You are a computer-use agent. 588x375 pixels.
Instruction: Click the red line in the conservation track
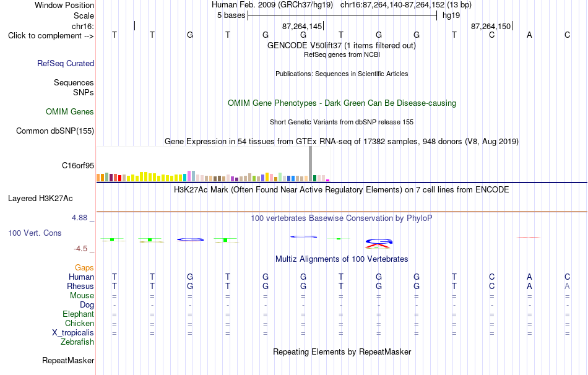[529, 237]
